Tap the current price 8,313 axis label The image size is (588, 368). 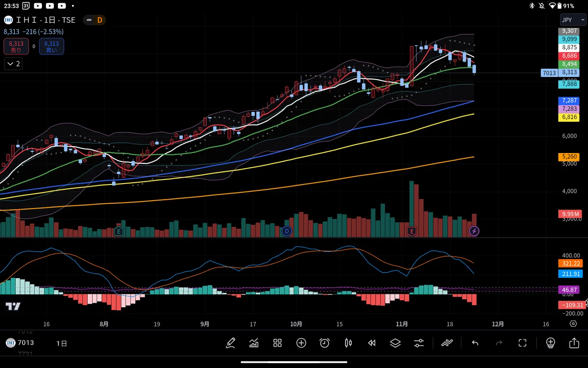569,72
